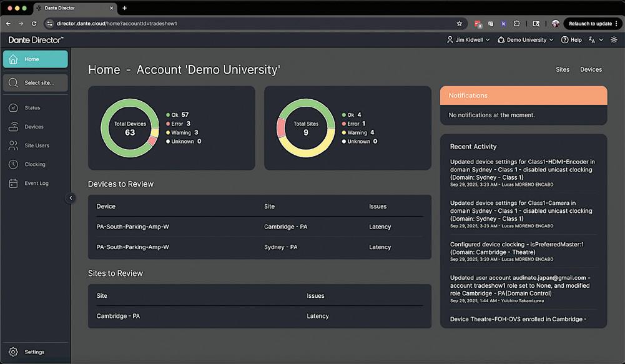The image size is (625, 364).
Task: Open Class1-HDMI-Encoder recent activity entry
Action: (523, 172)
